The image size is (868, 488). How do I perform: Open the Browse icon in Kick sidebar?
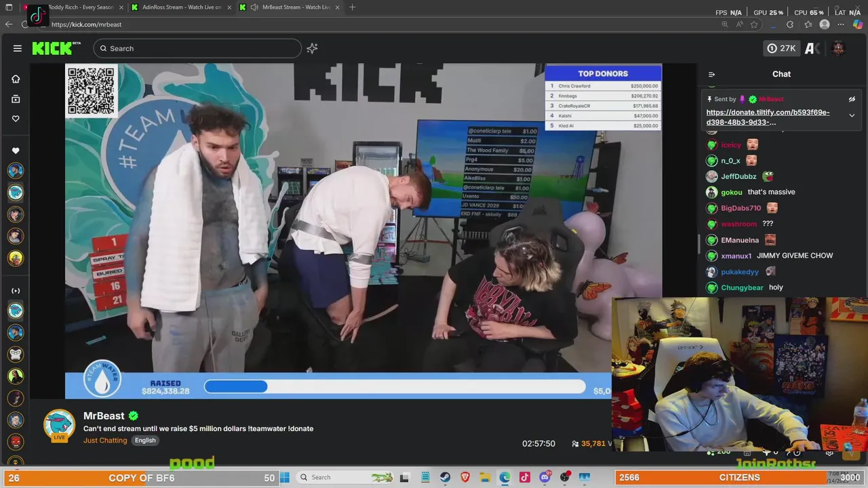point(16,99)
